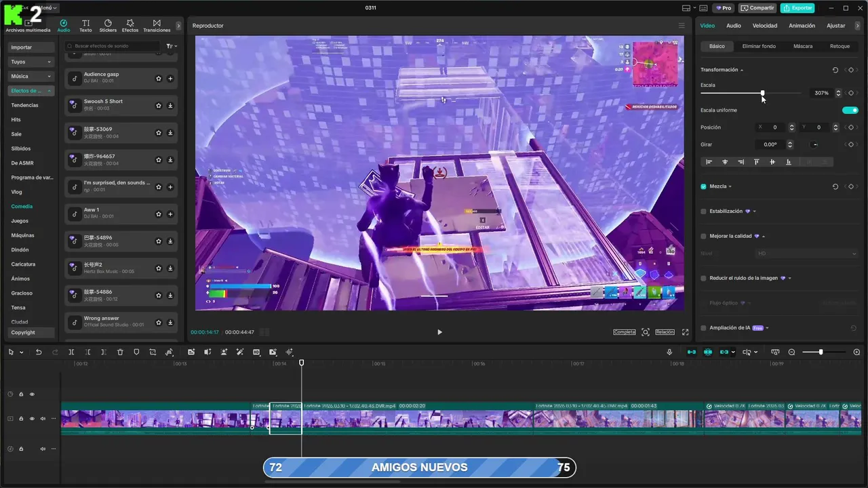
Task: Click the Exportar button
Action: 797,8
